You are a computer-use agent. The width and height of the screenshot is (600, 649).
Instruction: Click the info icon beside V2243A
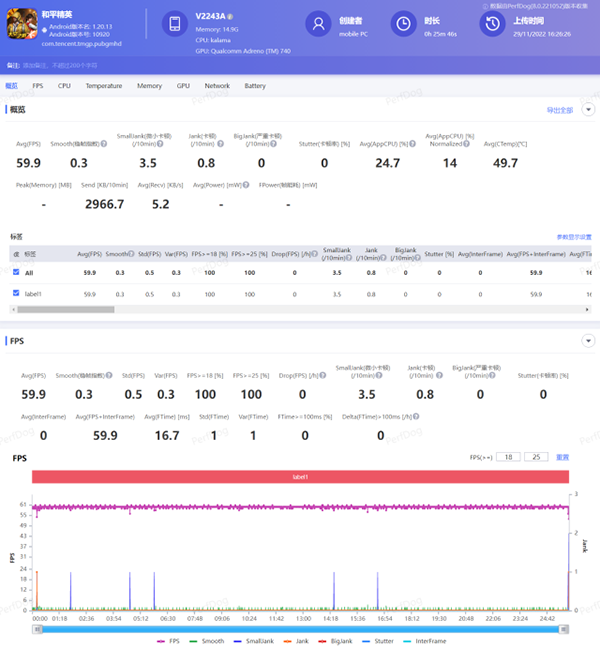(230, 17)
